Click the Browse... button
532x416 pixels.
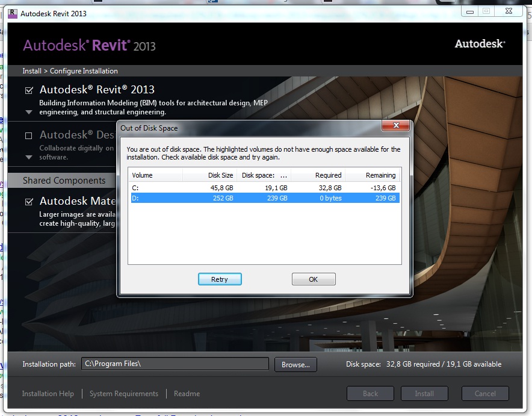coord(295,364)
